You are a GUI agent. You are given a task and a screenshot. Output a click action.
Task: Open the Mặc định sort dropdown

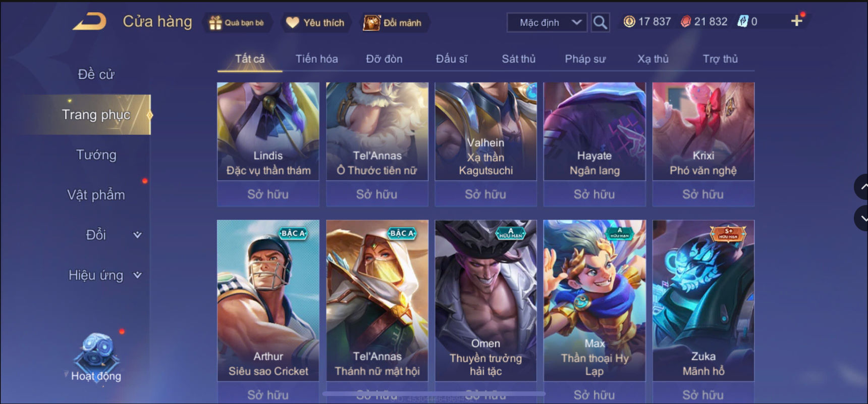(547, 23)
